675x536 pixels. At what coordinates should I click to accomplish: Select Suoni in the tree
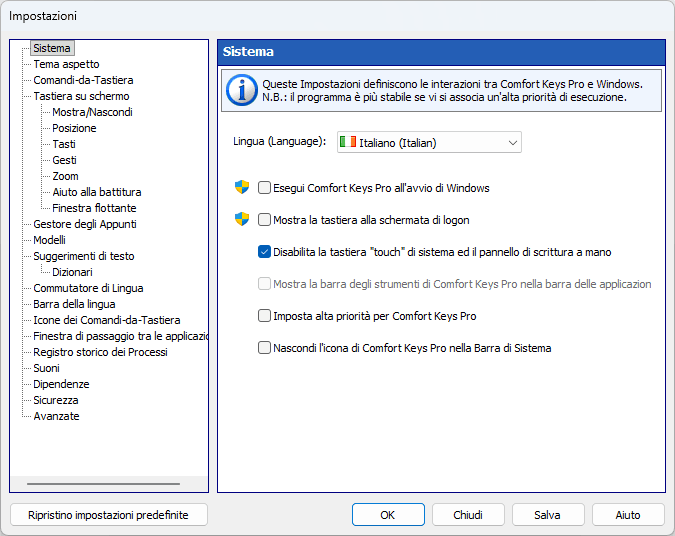(46, 368)
